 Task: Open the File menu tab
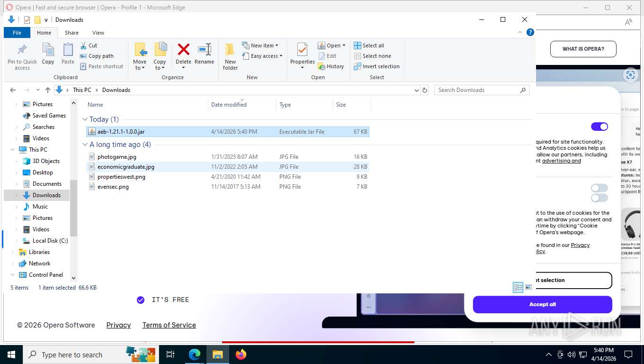point(17,33)
